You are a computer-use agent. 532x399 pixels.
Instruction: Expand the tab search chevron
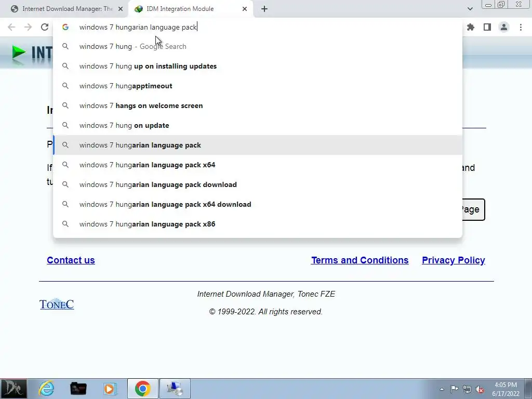pyautogui.click(x=470, y=9)
